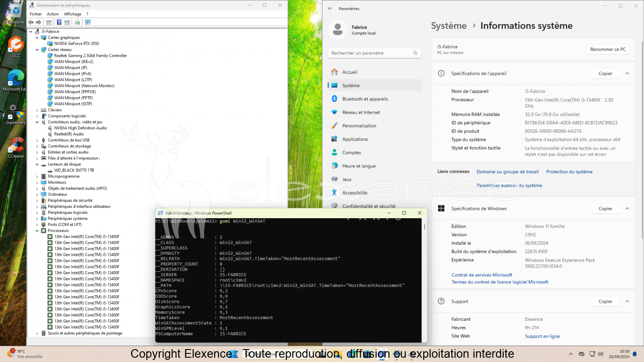Screen dimensions: 644x362
Task: Open Confidentialité et sécurité in Settings
Action: 374,205
